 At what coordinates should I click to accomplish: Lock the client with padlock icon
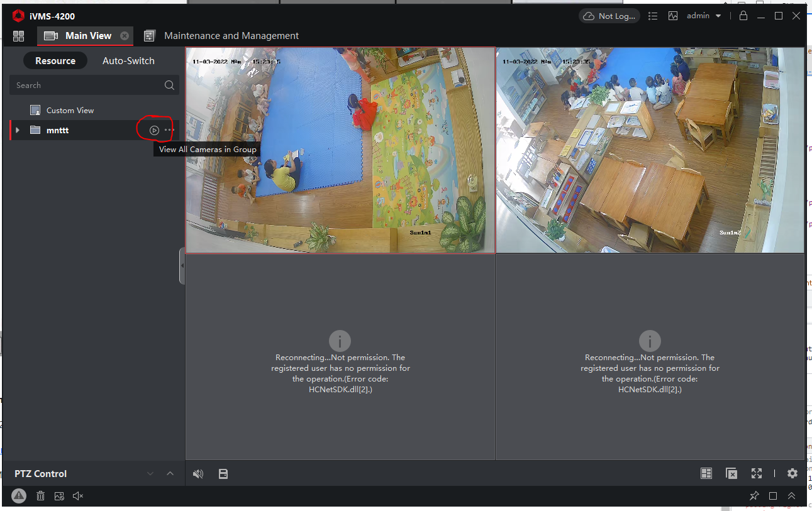click(x=743, y=16)
